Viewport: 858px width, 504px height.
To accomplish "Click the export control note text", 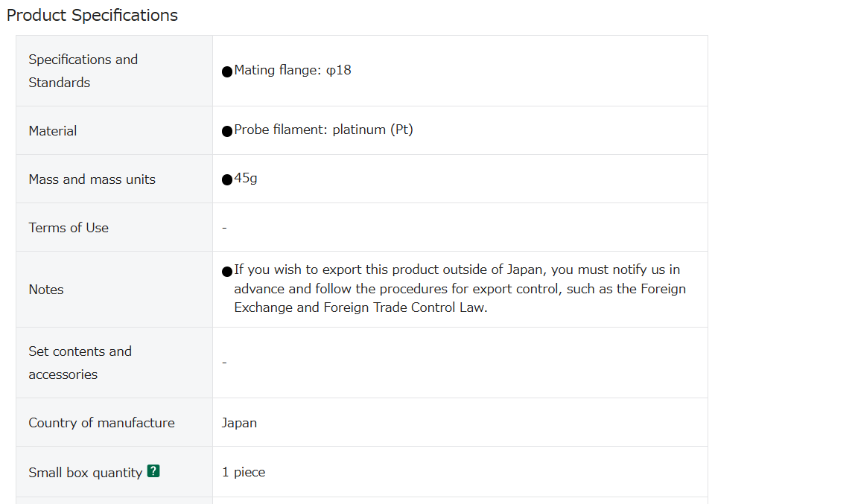I will pyautogui.click(x=460, y=288).
